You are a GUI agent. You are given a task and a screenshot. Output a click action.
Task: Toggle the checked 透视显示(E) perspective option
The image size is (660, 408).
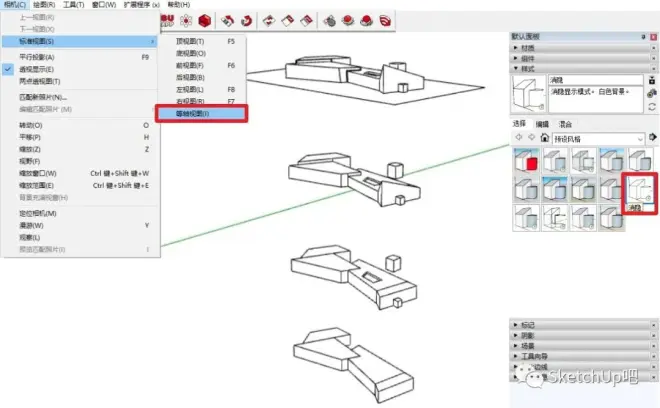80,69
